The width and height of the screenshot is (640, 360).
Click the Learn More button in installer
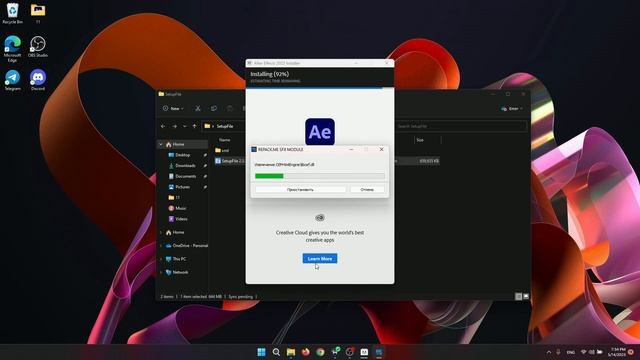tap(320, 258)
